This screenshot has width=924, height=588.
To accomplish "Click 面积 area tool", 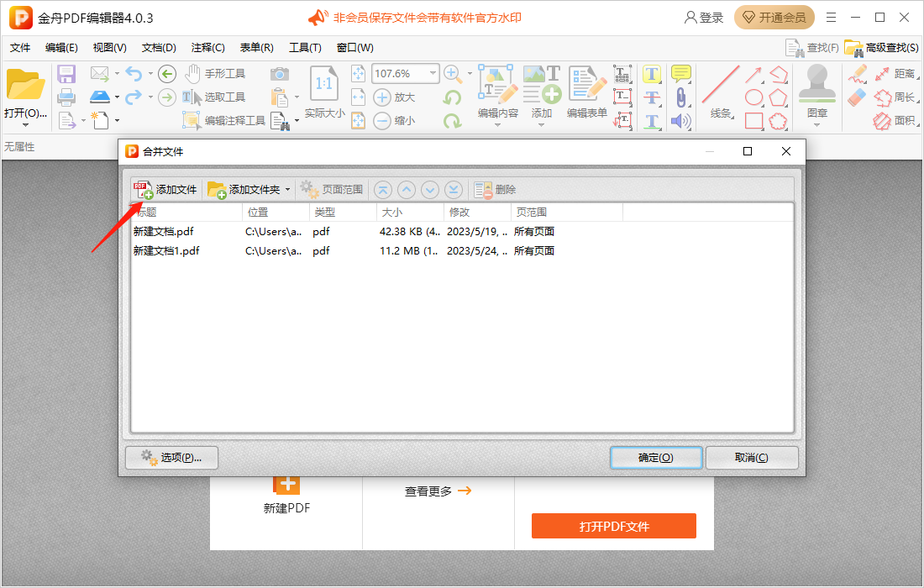I will pyautogui.click(x=895, y=121).
